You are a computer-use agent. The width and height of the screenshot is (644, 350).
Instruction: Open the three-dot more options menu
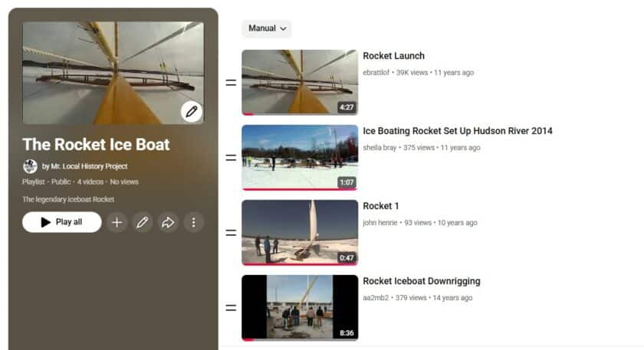point(193,222)
